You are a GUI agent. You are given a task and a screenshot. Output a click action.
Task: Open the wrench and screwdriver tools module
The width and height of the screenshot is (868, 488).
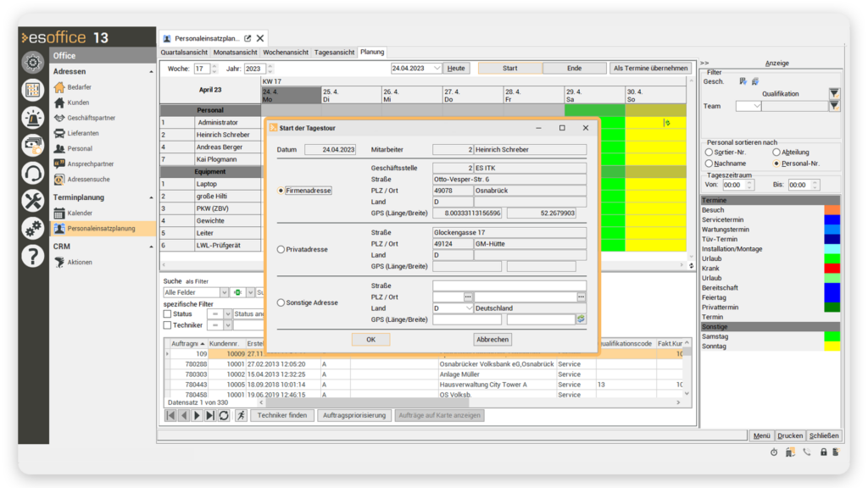click(33, 201)
